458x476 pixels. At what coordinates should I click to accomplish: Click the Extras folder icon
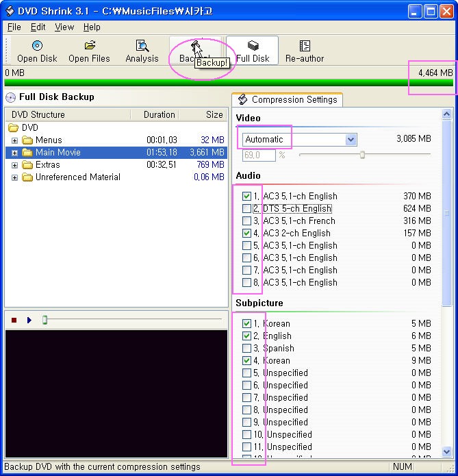coord(27,165)
